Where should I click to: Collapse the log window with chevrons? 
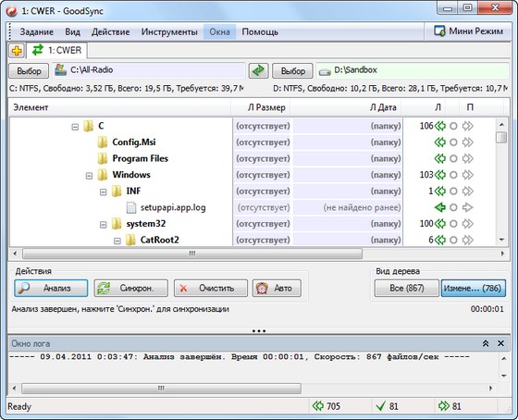[486, 343]
